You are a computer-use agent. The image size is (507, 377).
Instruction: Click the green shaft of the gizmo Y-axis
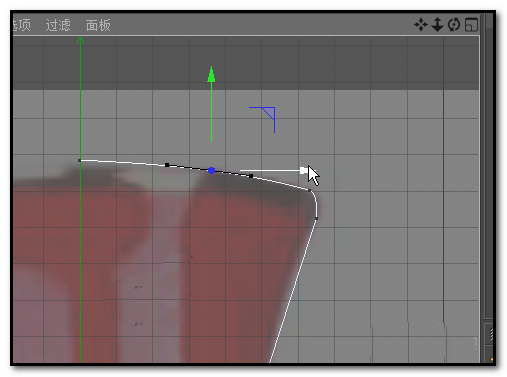click(211, 112)
